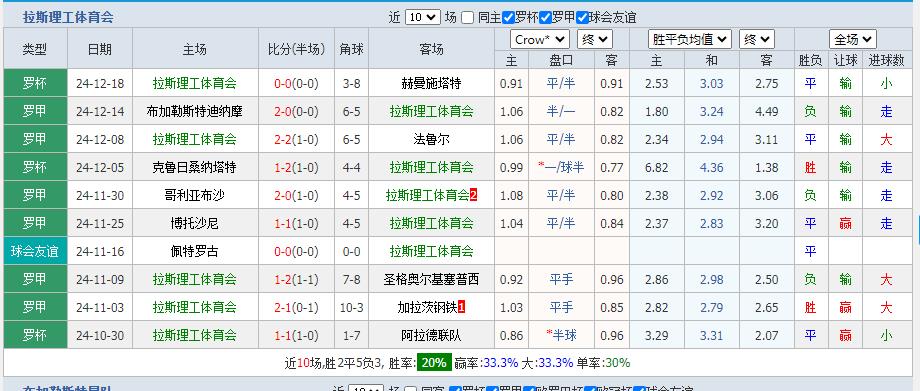Click the 球会友谊 type cell on 24-11-16
This screenshot has width=920, height=391.
click(35, 251)
